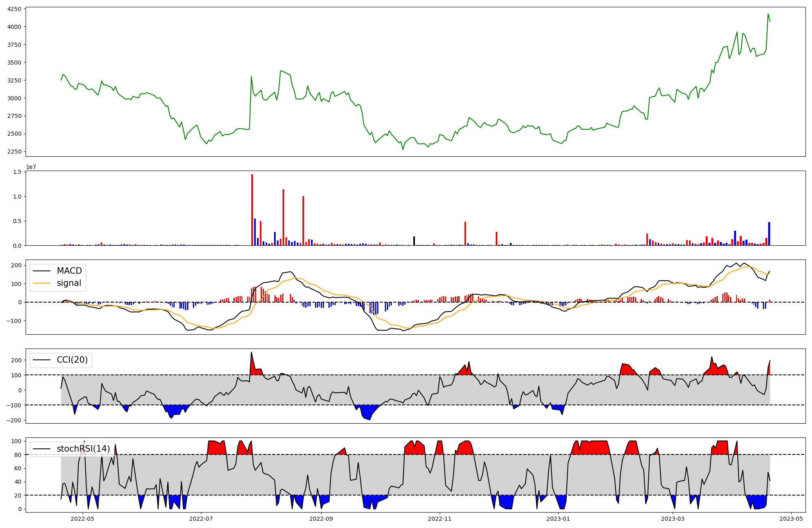Click the 2023-05 x-axis date label
The width and height of the screenshot is (812, 528).
tap(791, 519)
